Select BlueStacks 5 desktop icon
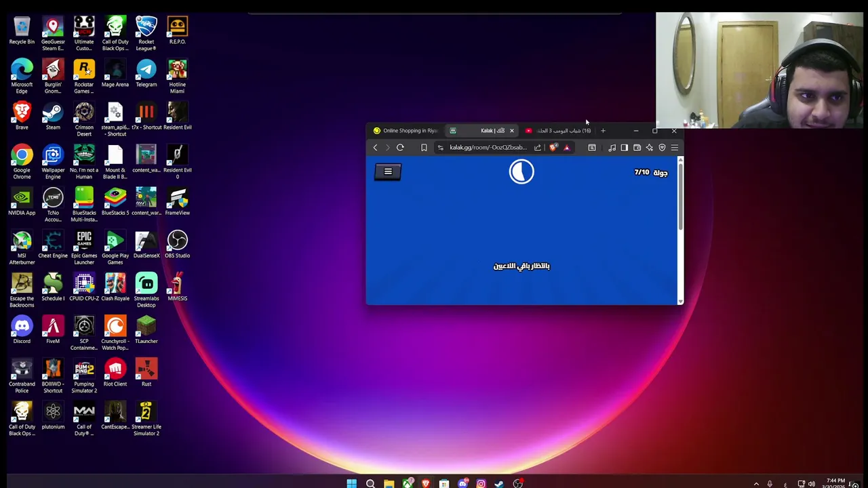The image size is (868, 488). 115,202
